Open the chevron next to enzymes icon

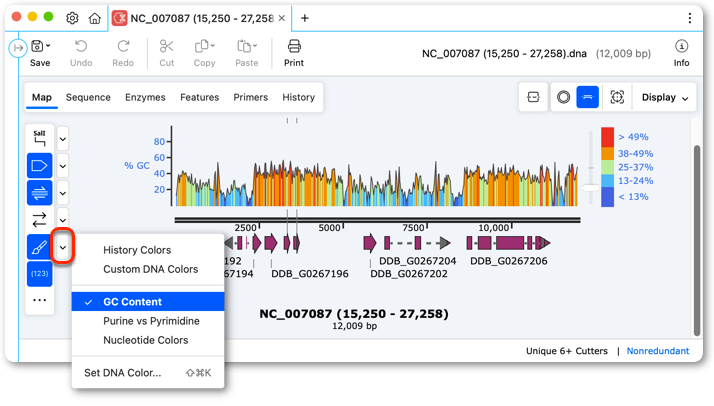[63, 139]
